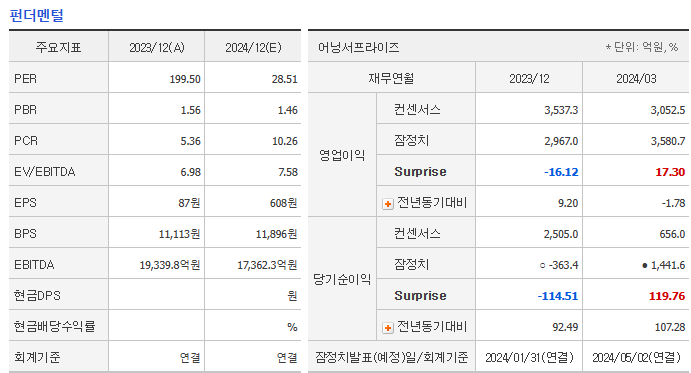This screenshot has width=691, height=373.
Task: Click the 단위: 억원, % note
Action: (642, 47)
